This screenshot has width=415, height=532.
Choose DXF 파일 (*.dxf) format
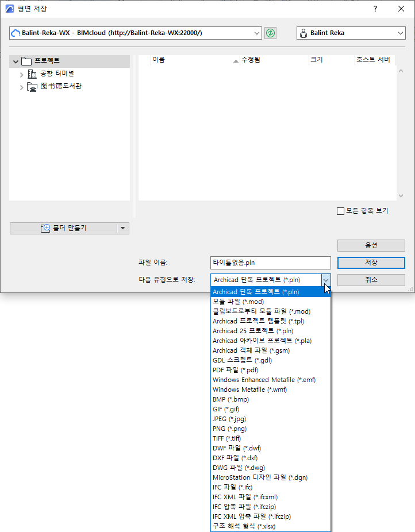(271, 458)
